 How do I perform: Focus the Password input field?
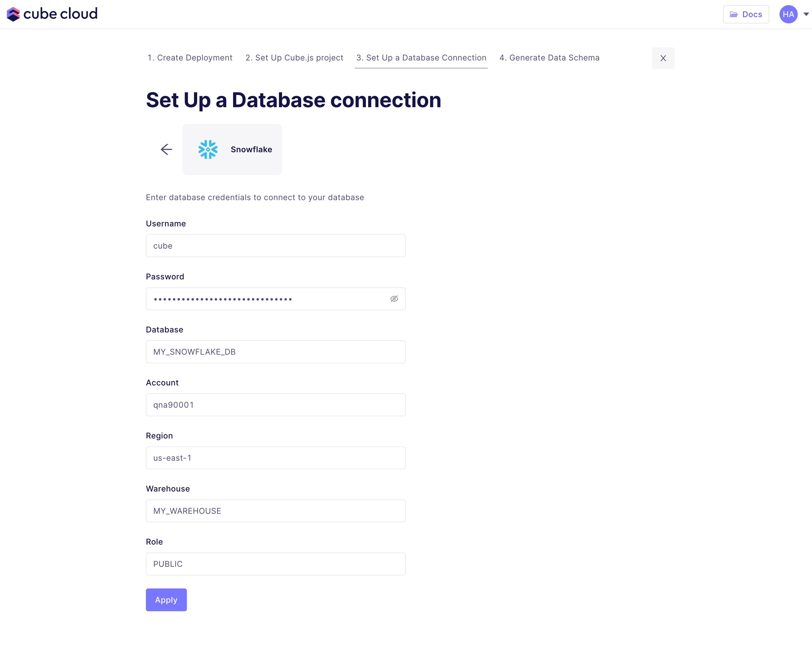click(276, 299)
